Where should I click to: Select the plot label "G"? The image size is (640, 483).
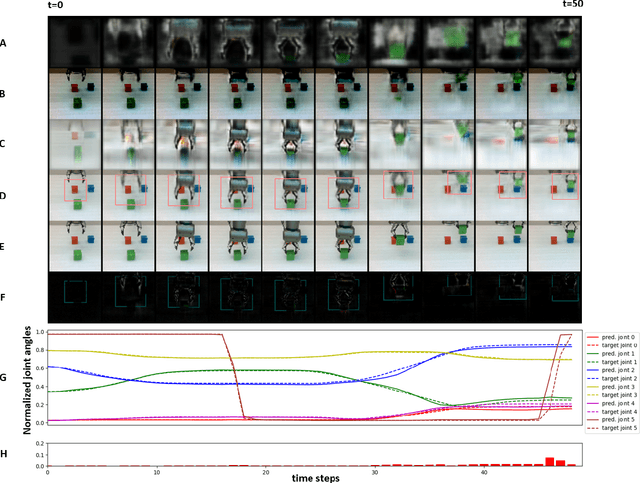3,377
